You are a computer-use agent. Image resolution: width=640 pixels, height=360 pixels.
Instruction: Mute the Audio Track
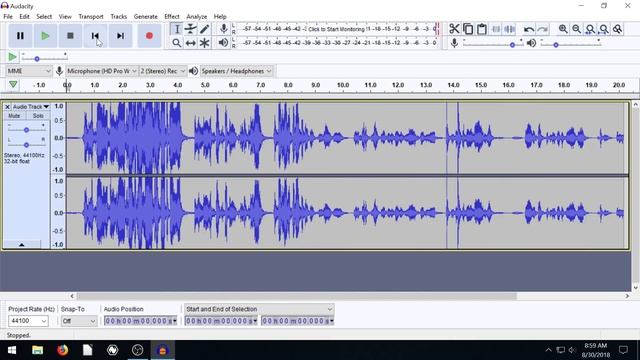tap(14, 116)
